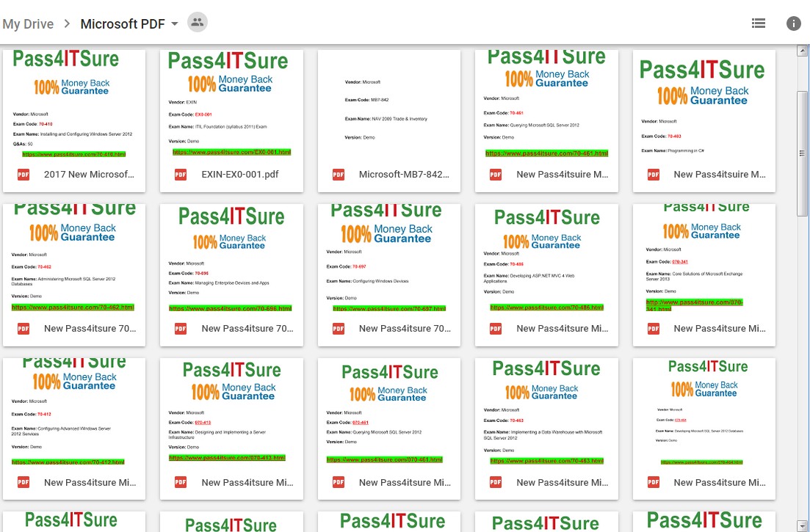The height and width of the screenshot is (532, 810).
Task: Click PDF icon on the 70-463 Data Warehouse card
Action: point(496,482)
